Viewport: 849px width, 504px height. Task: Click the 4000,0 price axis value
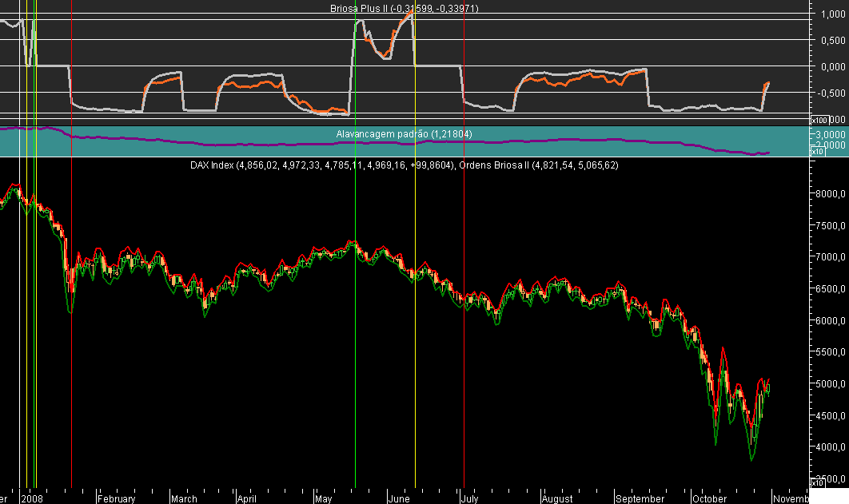[x=831, y=447]
